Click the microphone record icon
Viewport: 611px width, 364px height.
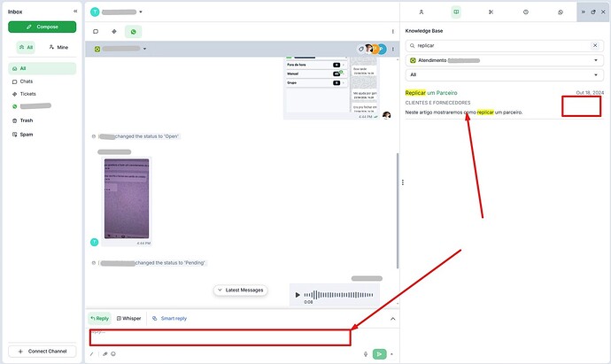click(x=365, y=353)
